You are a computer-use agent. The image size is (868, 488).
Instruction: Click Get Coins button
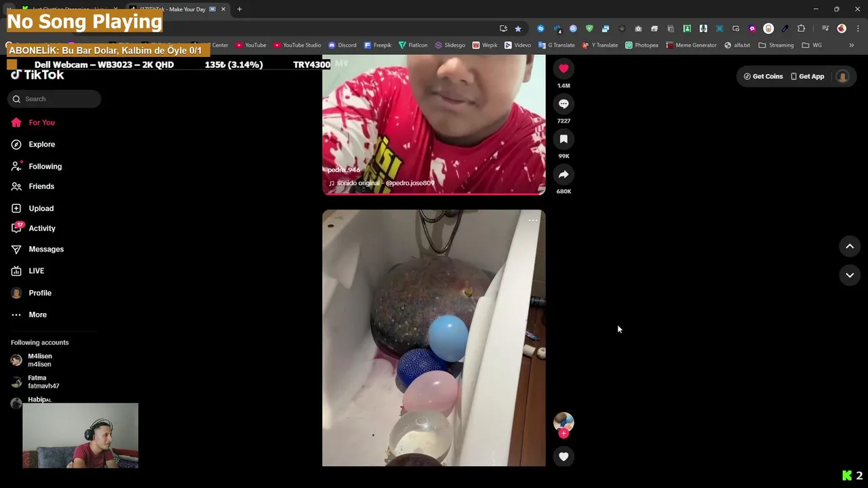click(764, 77)
